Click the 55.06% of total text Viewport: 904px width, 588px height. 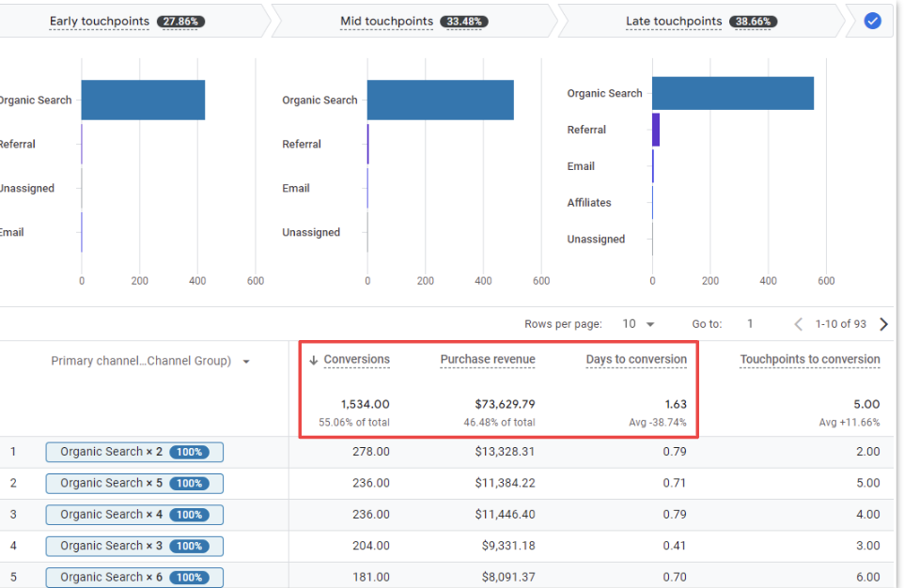tap(354, 423)
